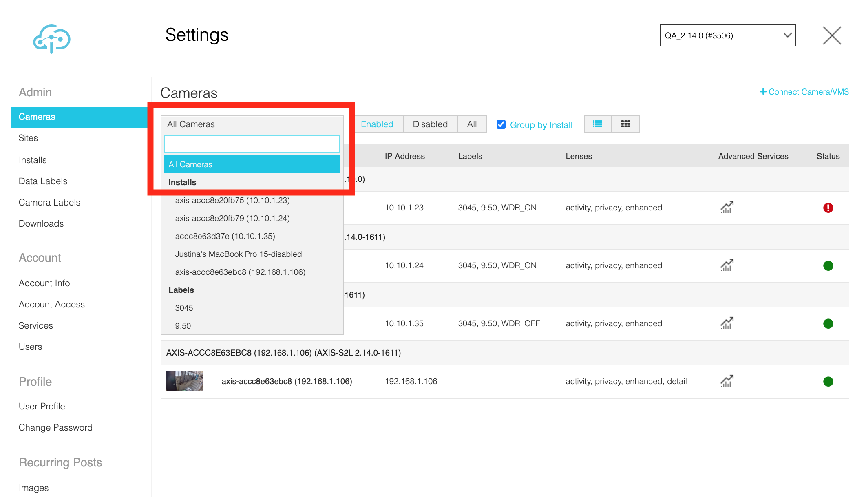The image size is (866, 504).
Task: Select All Cameras option in dropdown list
Action: pyautogui.click(x=252, y=164)
